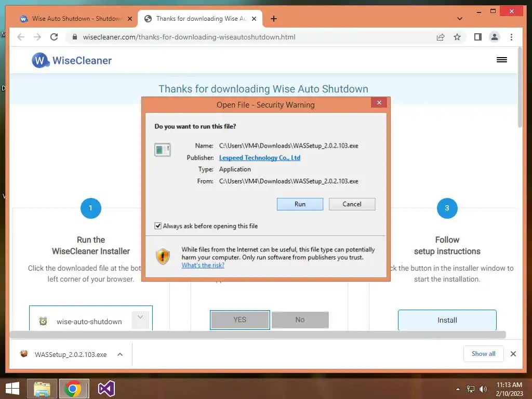Toggle Chrome side panel
The height and width of the screenshot is (399, 532).
click(478, 37)
